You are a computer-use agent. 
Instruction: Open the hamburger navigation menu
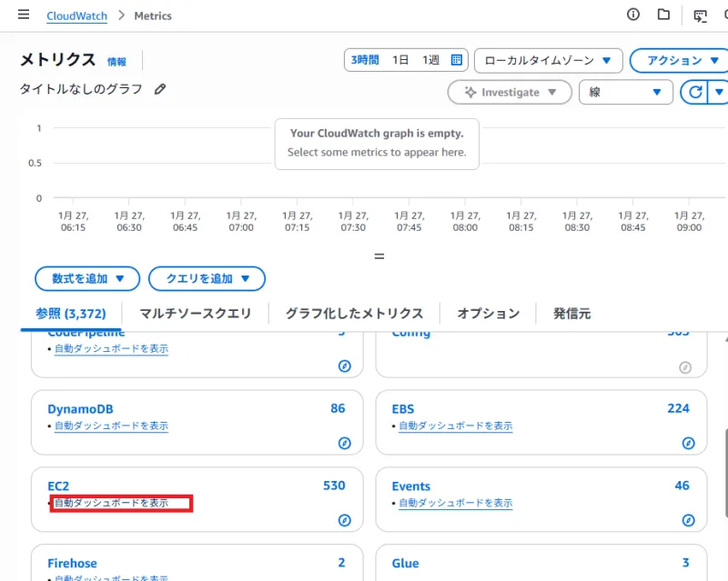coord(24,15)
